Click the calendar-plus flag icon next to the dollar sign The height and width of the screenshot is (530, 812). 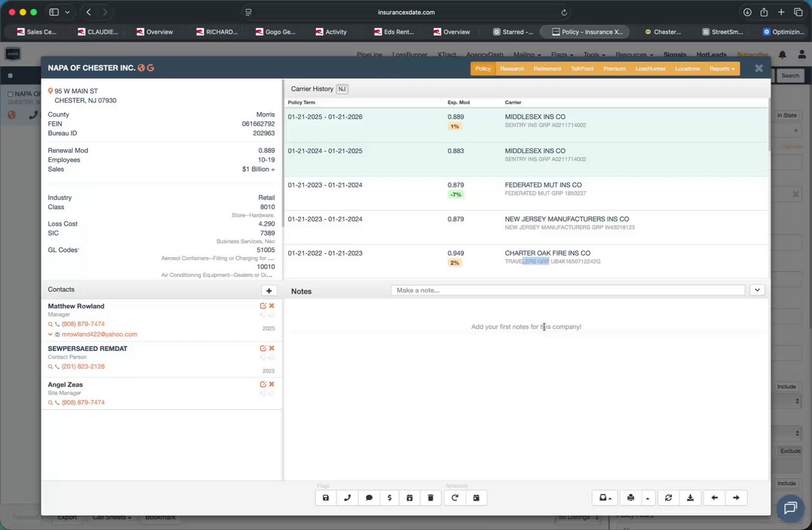pos(410,498)
